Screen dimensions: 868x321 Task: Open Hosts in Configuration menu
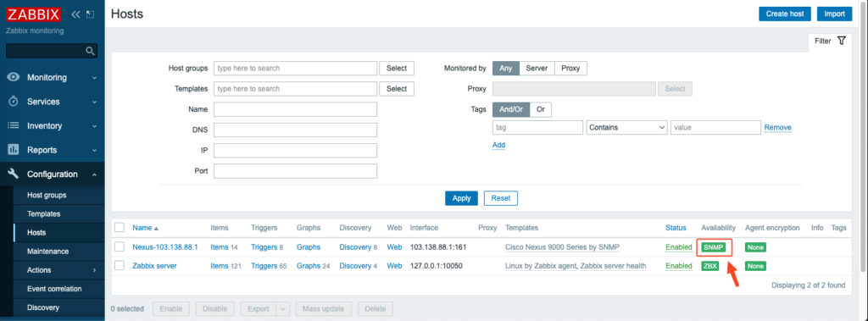[36, 232]
